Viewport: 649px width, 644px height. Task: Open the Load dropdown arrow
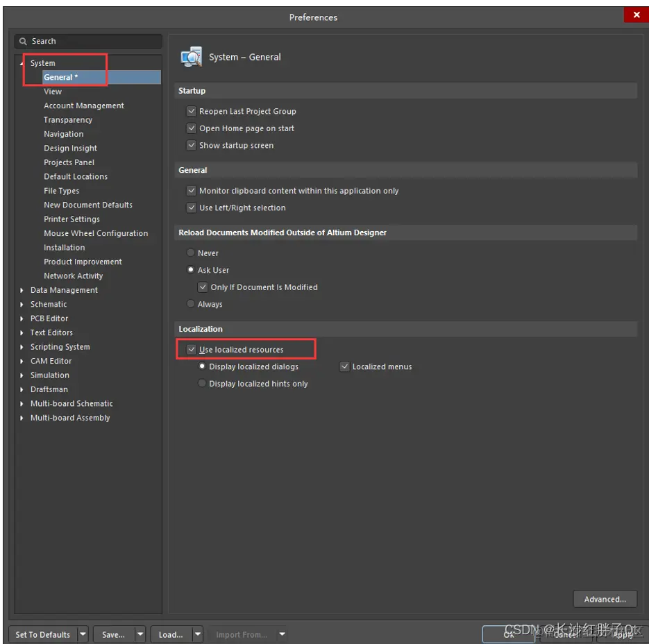point(198,634)
